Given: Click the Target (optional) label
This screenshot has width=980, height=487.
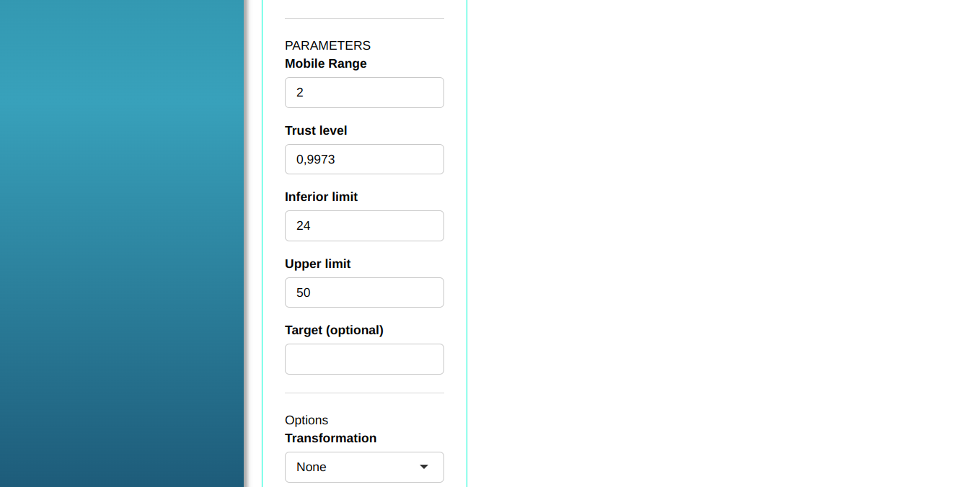Looking at the screenshot, I should click(x=334, y=330).
